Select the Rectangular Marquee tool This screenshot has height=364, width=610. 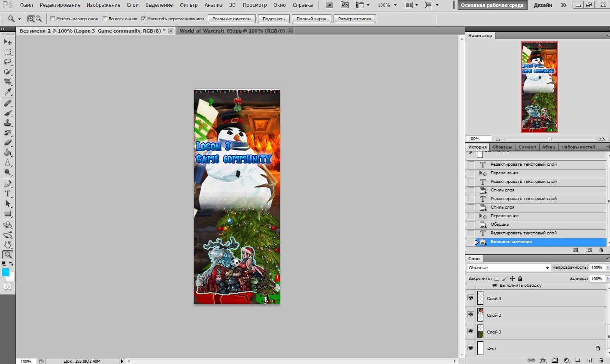pyautogui.click(x=8, y=52)
